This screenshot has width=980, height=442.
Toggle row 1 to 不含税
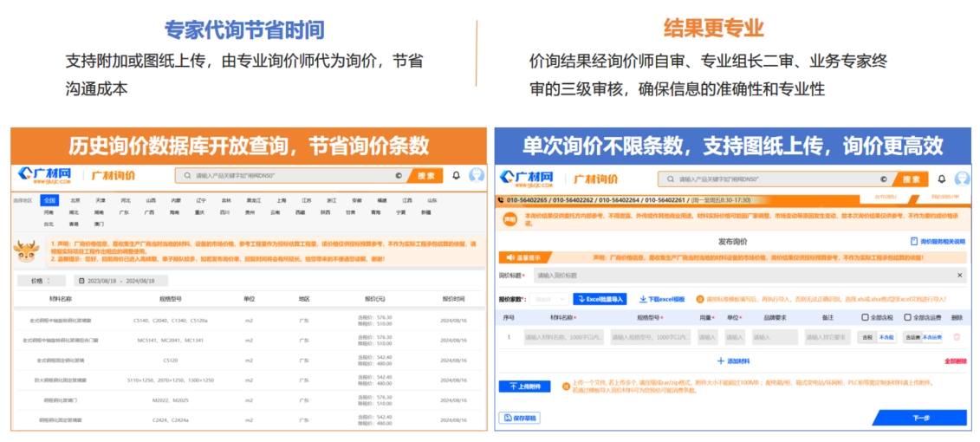tap(886, 337)
